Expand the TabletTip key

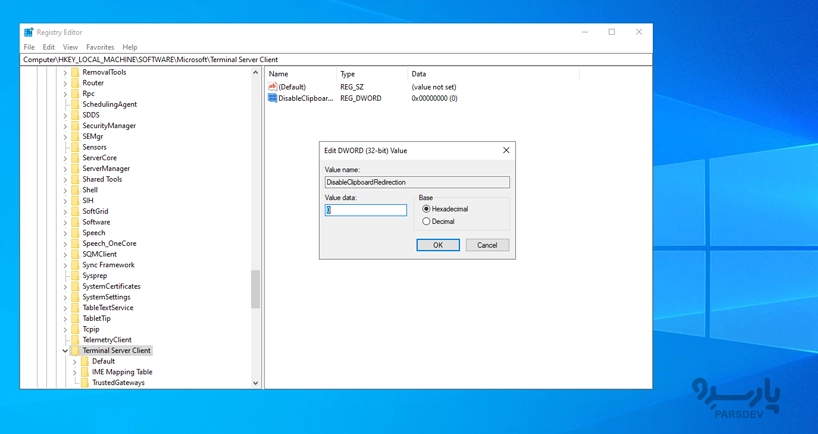tap(65, 318)
